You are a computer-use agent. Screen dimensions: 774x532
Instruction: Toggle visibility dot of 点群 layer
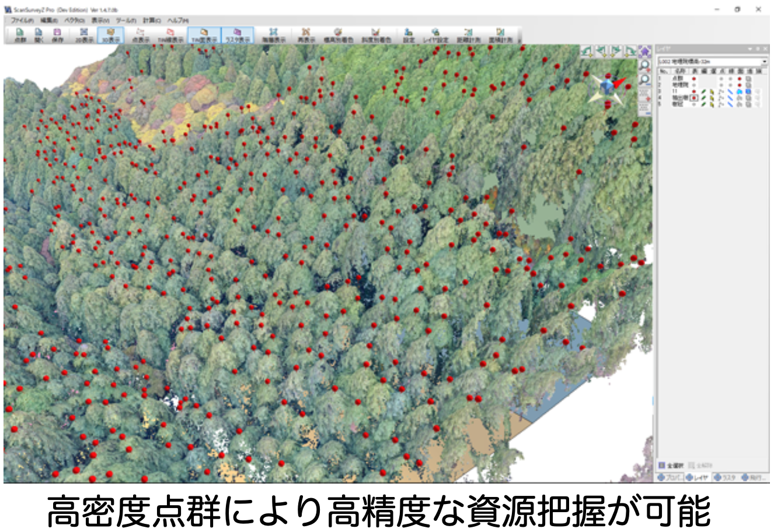[694, 79]
